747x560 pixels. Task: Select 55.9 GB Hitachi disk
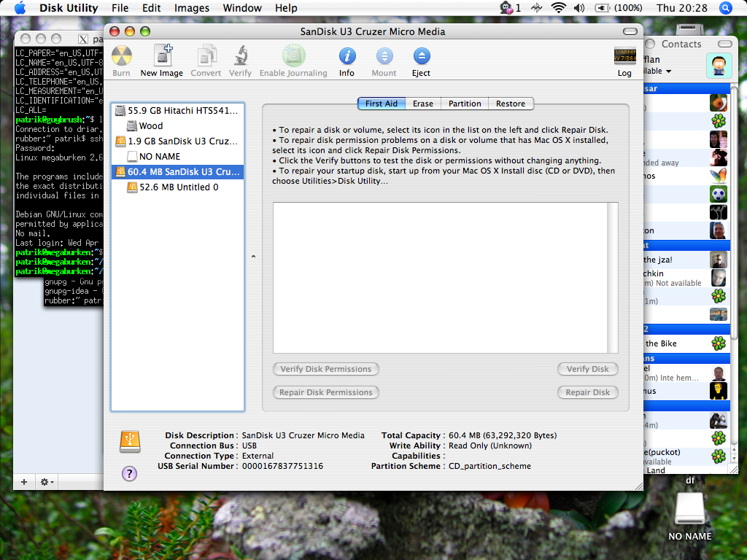(178, 111)
